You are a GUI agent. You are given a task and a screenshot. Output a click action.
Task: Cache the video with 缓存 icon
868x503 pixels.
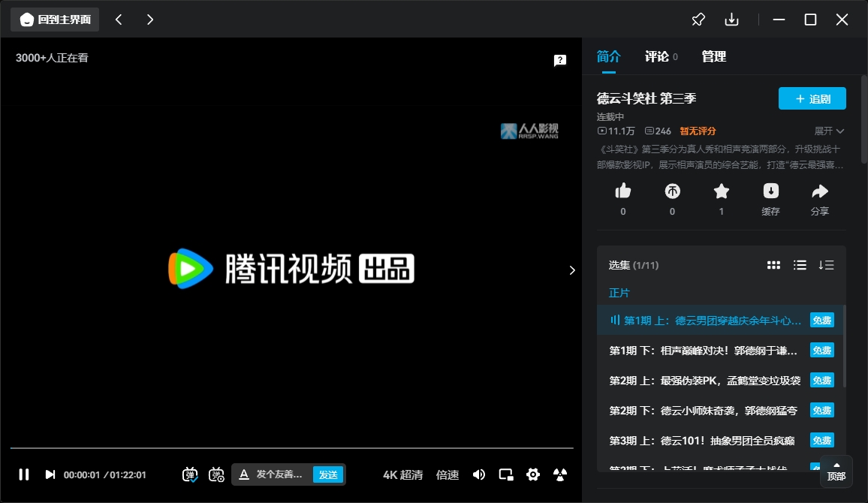[770, 191]
